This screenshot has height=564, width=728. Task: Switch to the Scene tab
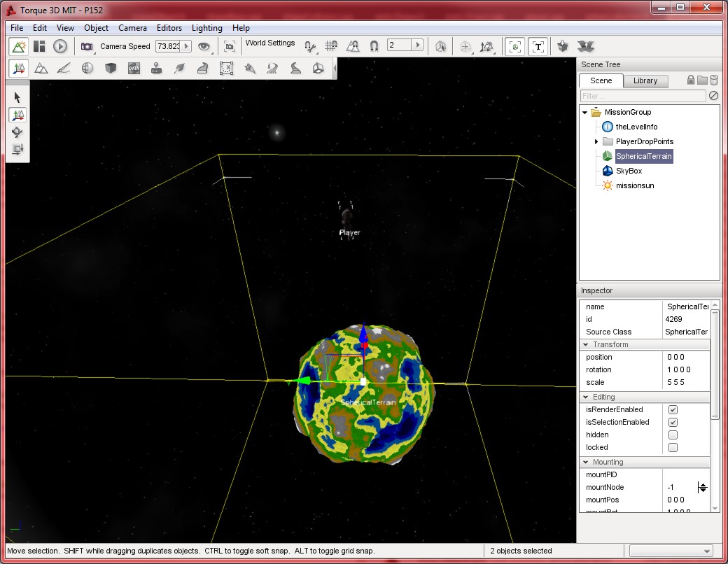point(601,80)
